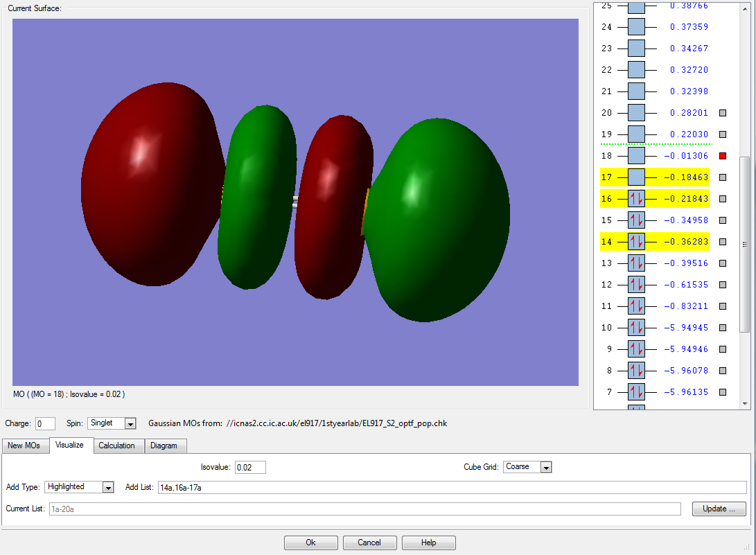Viewport: 756px width, 555px height.
Task: Toggle the surface marker for orbital 13
Action: (x=723, y=263)
